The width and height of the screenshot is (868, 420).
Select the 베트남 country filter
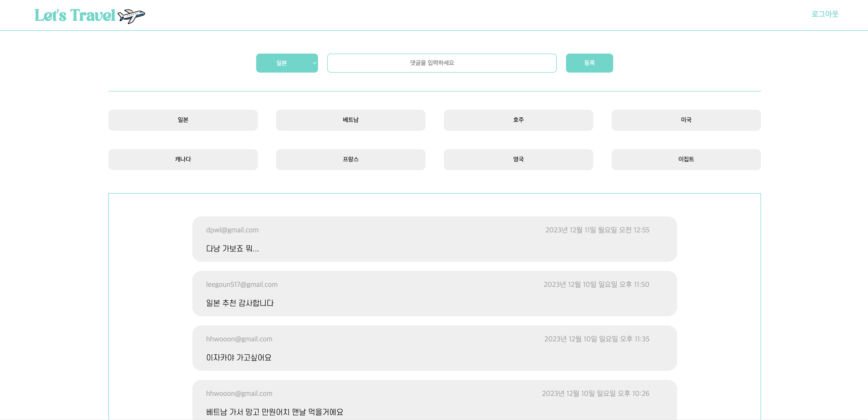pos(350,120)
